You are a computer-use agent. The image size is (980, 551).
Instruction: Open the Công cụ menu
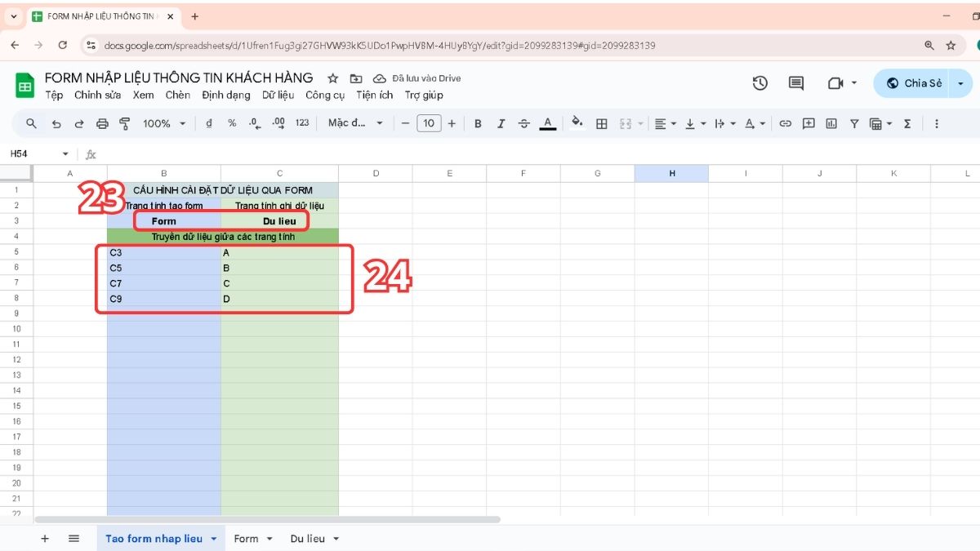[x=325, y=96]
